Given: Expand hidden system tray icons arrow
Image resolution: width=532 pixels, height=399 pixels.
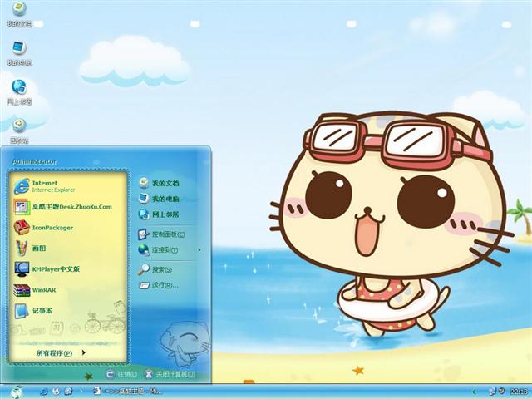Looking at the screenshot, I should click(475, 392).
